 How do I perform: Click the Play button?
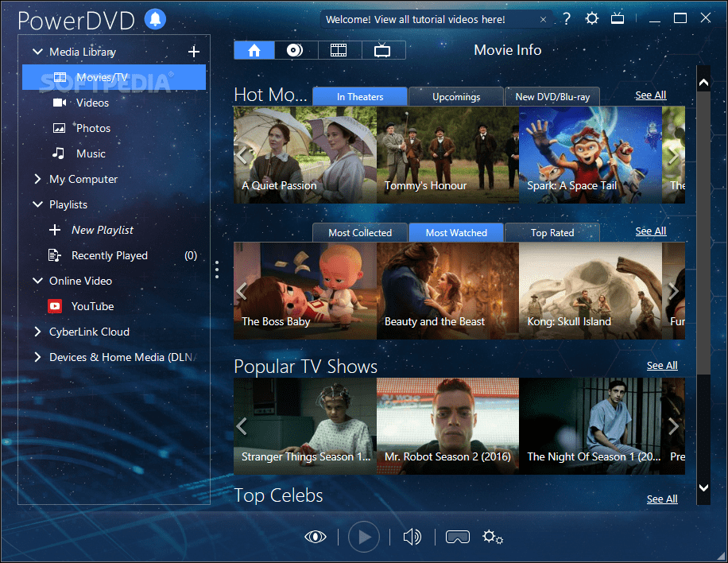click(363, 537)
